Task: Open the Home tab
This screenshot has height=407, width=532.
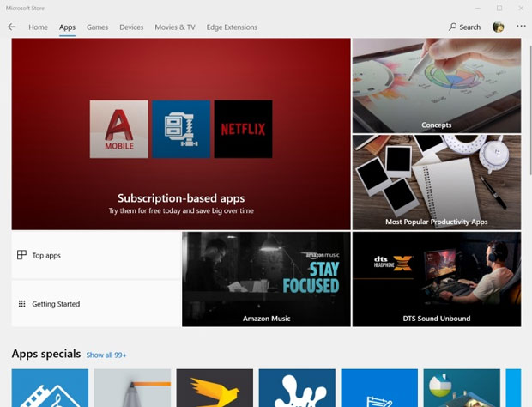Action: (38, 27)
